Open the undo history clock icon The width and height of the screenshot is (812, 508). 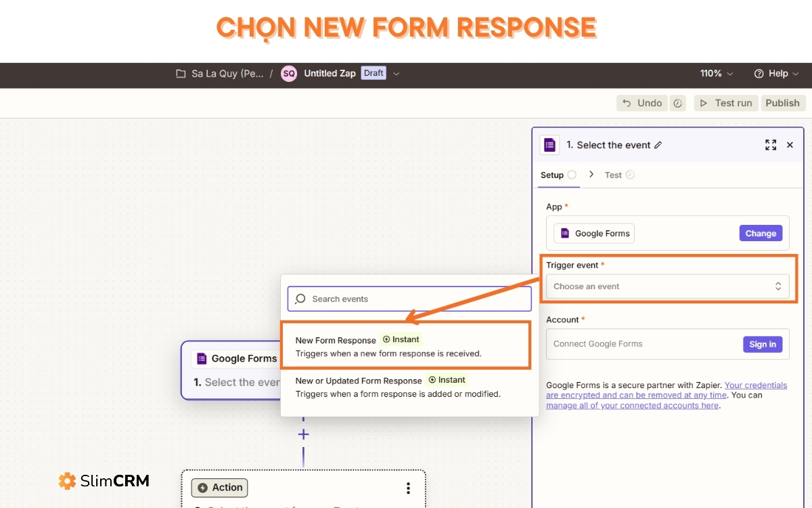(x=677, y=103)
